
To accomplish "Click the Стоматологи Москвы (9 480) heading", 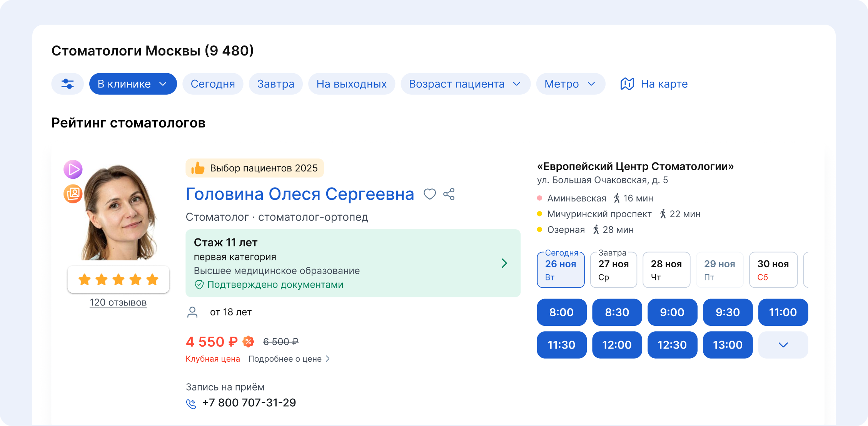I will point(153,51).
